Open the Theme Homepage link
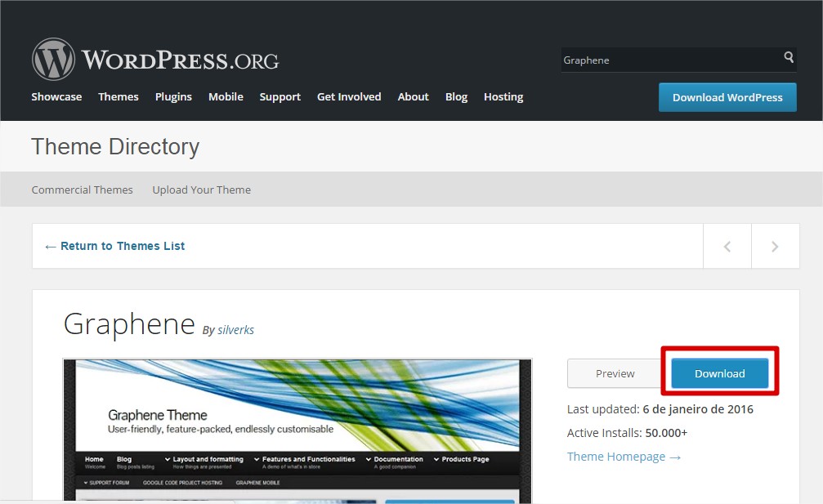823x504 pixels. tap(624, 457)
